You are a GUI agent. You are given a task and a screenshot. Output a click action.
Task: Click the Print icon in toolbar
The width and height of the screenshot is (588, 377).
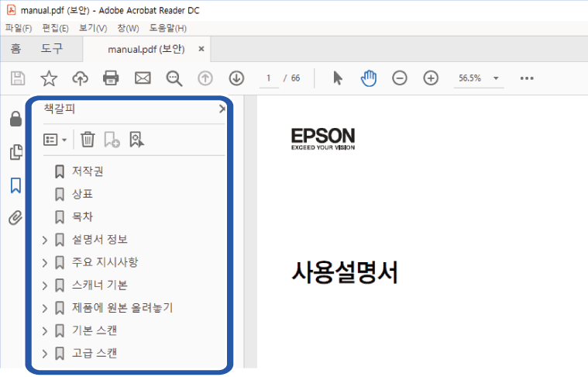pyautogui.click(x=111, y=78)
